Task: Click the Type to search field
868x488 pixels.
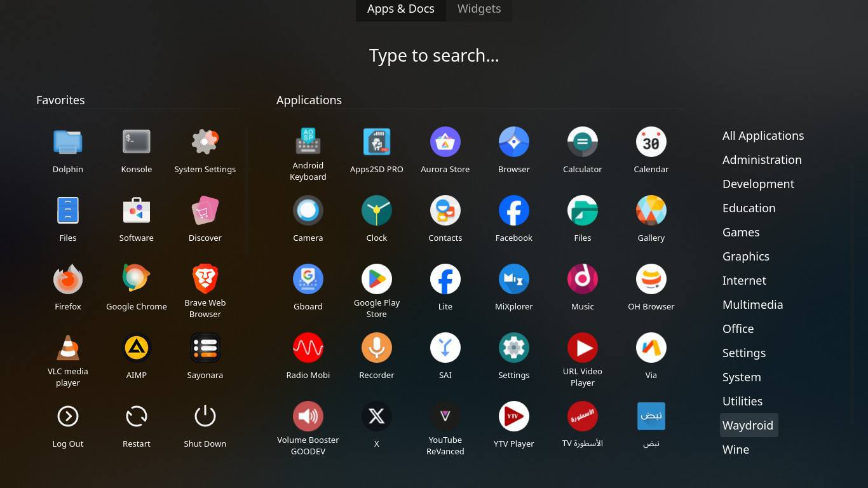Action: pyautogui.click(x=434, y=56)
